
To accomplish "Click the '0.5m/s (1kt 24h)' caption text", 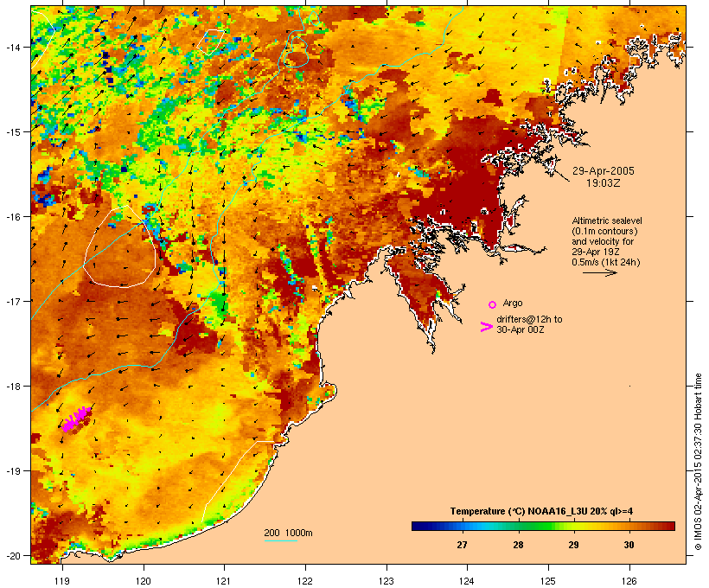I will coord(606,262).
